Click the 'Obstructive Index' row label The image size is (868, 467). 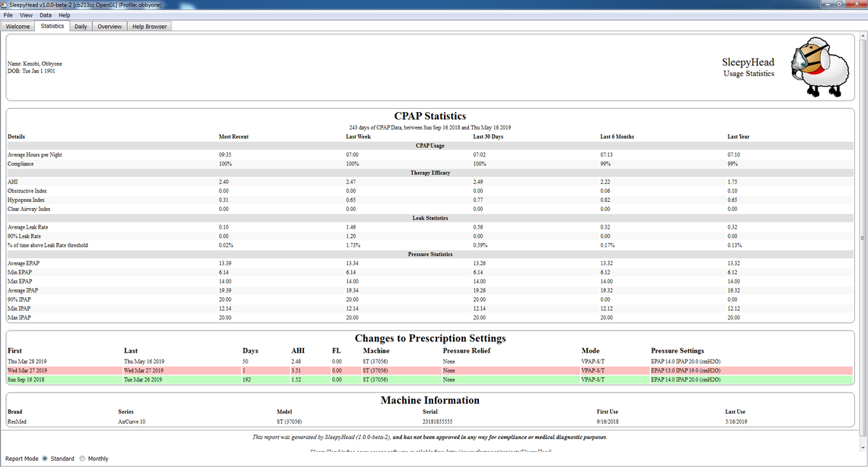tap(27, 191)
